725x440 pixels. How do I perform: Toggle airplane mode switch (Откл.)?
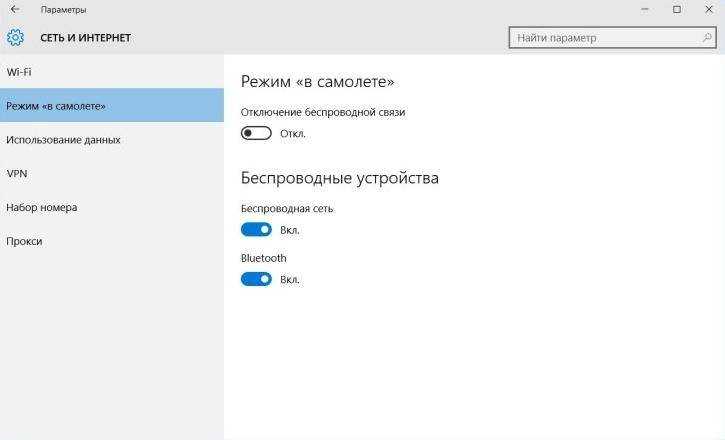pyautogui.click(x=256, y=133)
